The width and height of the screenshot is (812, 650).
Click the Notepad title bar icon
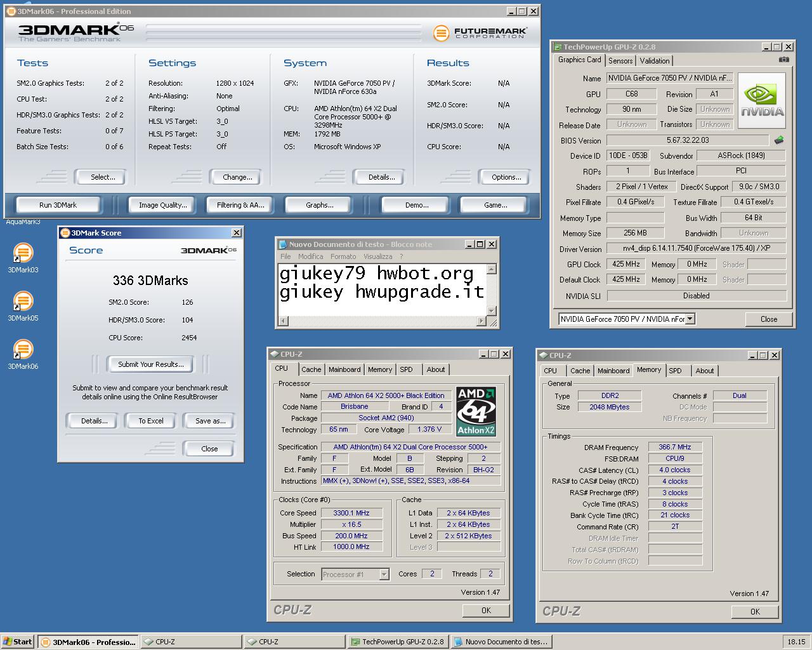pyautogui.click(x=283, y=244)
